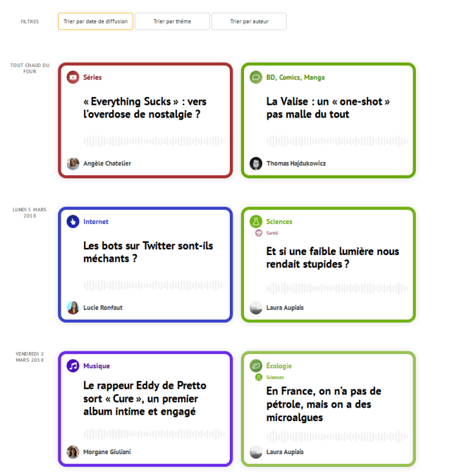Click the green BD, Comics, Manga icon
The image size is (452, 476).
(x=256, y=78)
